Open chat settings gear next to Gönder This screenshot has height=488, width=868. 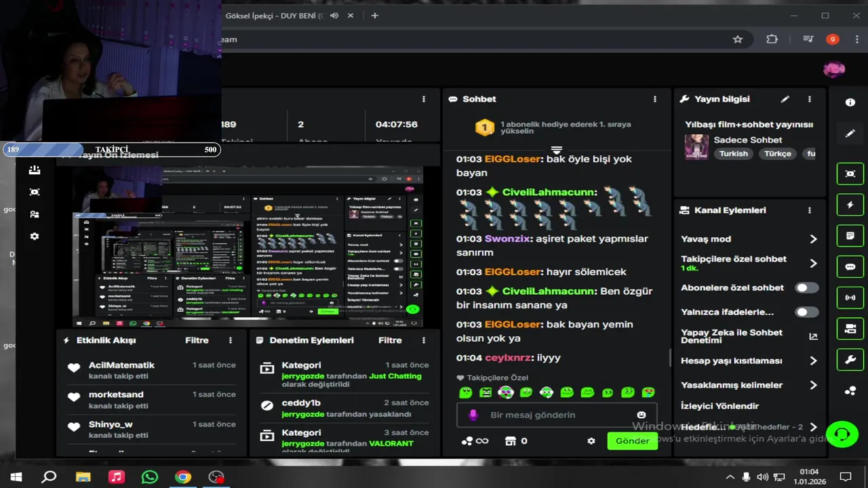591,441
